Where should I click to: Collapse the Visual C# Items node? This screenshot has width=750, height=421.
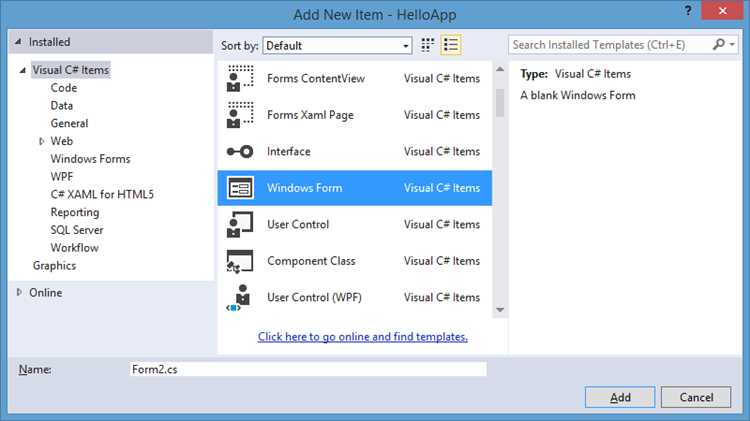[22, 70]
